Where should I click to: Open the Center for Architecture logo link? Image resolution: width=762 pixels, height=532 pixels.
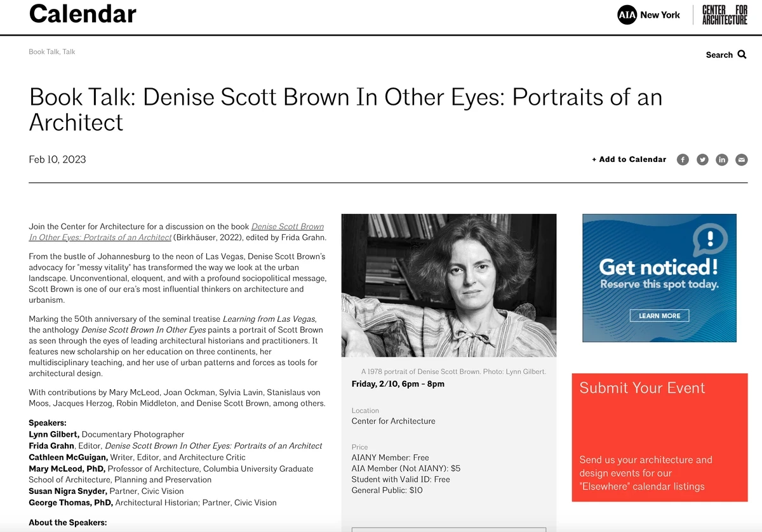coord(725,15)
